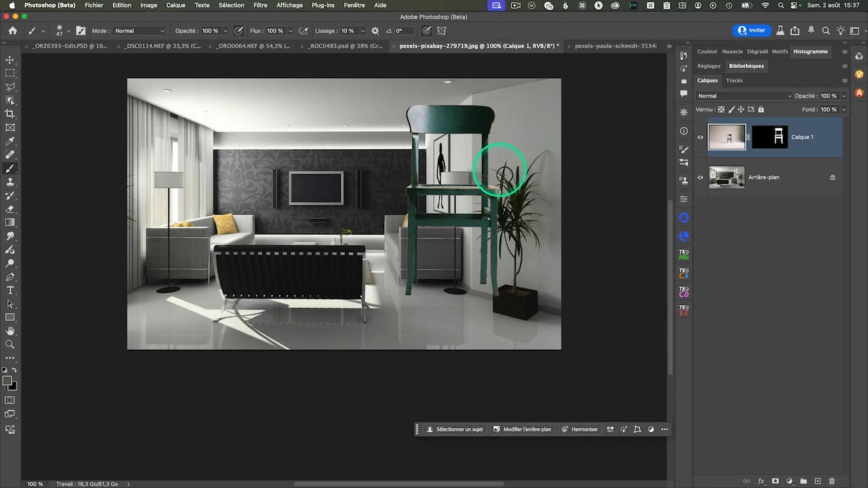Click the foreground color swatch

pyautogui.click(x=7, y=380)
